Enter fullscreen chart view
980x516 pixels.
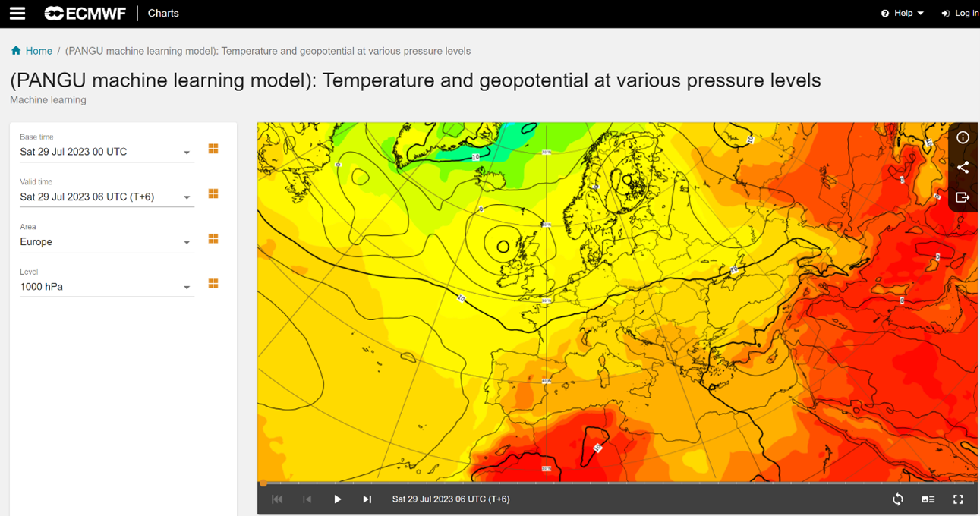click(x=958, y=499)
